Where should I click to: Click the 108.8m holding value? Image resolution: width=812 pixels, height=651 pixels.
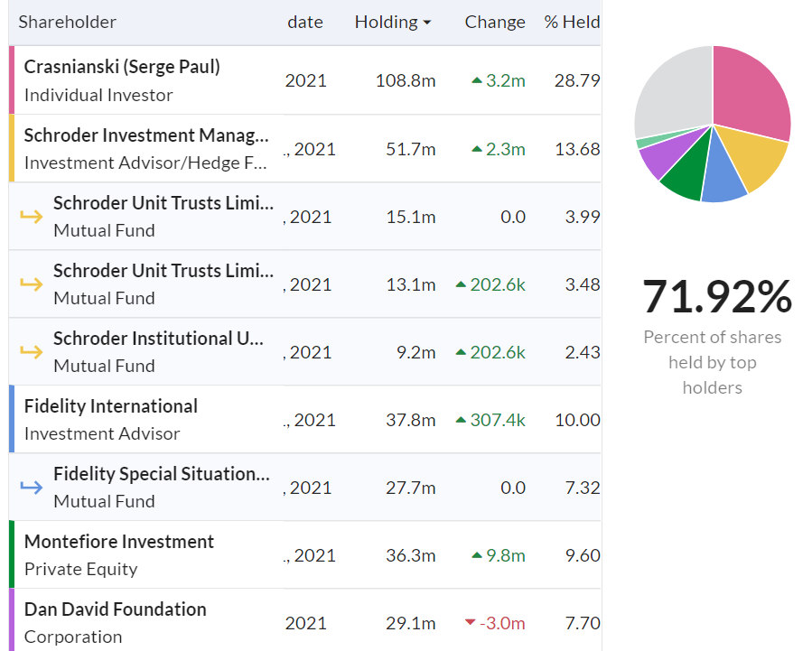pyautogui.click(x=406, y=80)
